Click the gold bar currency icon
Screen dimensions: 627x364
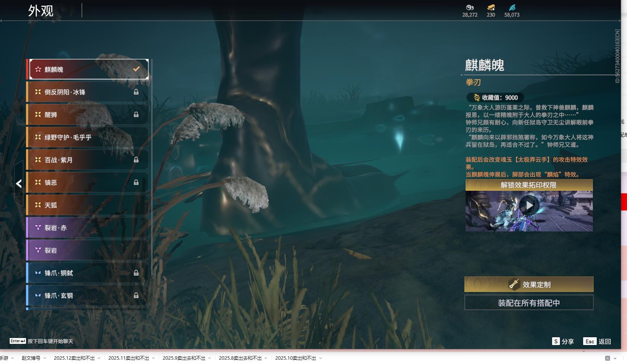[491, 7]
